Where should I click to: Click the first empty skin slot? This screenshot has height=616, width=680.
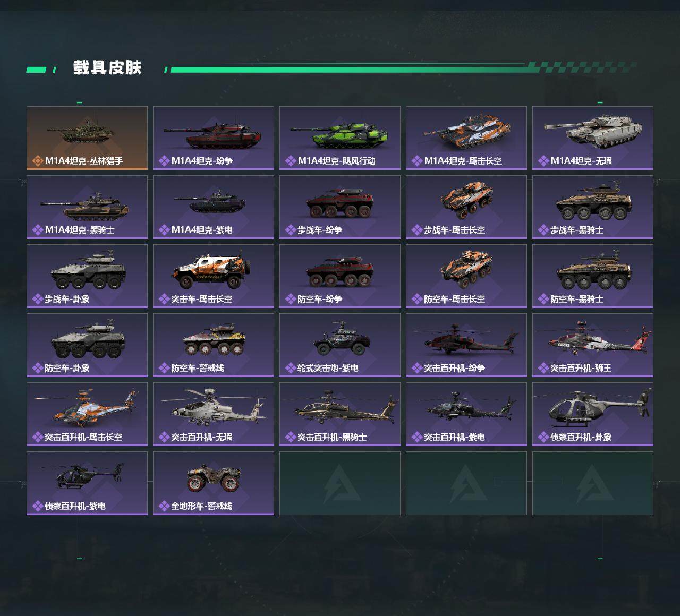coord(340,483)
